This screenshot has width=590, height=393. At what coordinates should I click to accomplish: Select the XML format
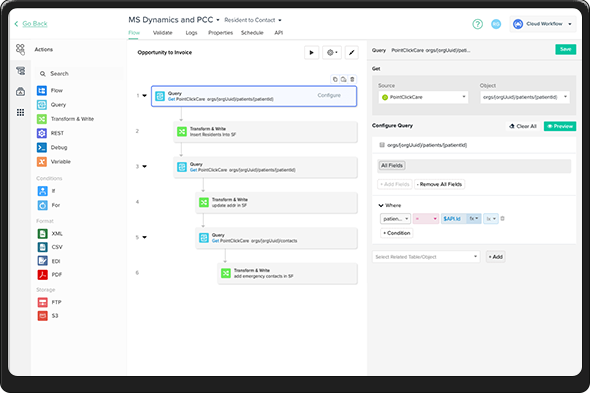pyautogui.click(x=50, y=233)
